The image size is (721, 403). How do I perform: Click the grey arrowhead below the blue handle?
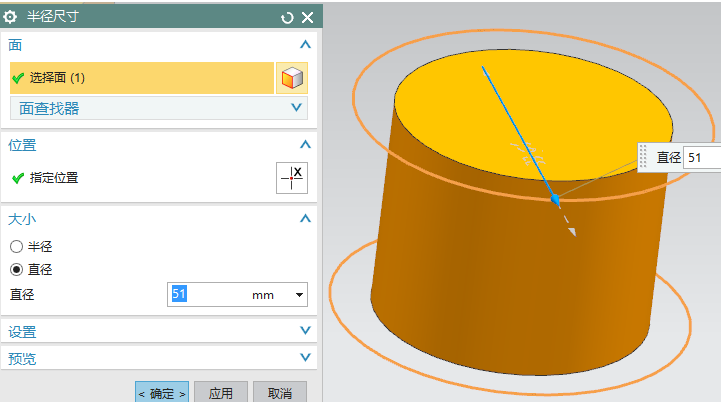pos(572,231)
